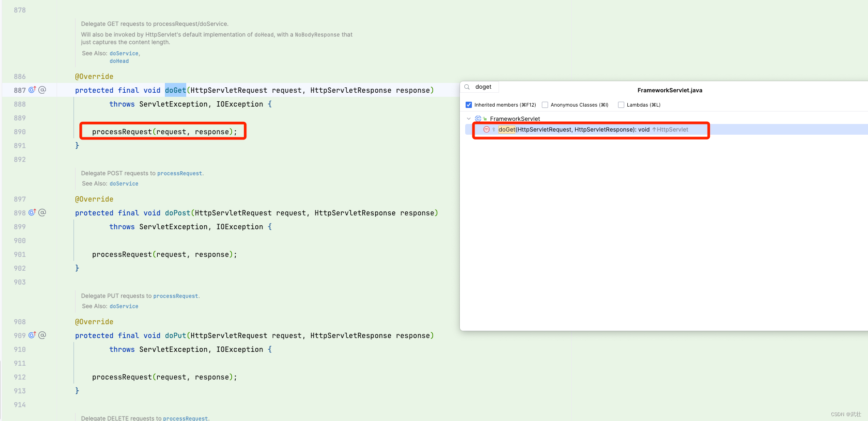Select the doGet(HttpServletRequest, HttpServletResponse) entry
Screen dimensions: 868x421
(667, 129)
